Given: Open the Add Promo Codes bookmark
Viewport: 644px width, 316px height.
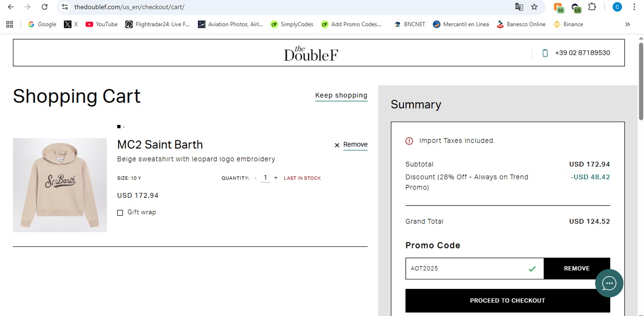Looking at the screenshot, I should pyautogui.click(x=351, y=25).
